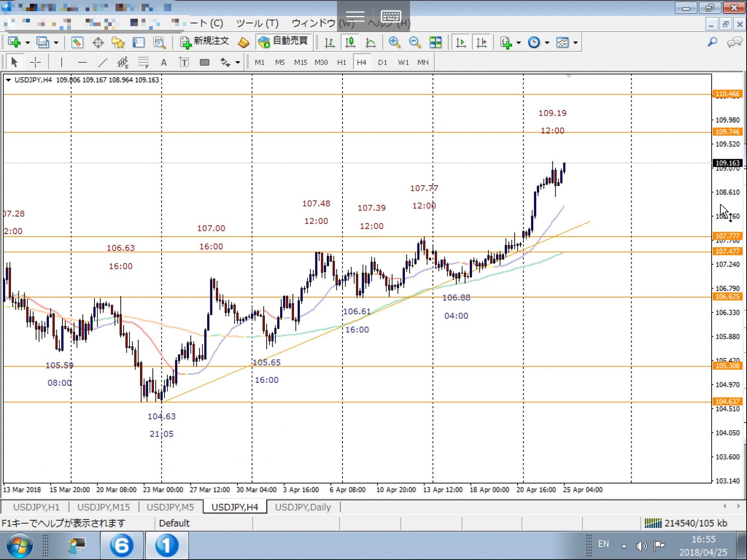This screenshot has width=747, height=560.
Task: Switch to candlestick chart display
Action: [x=350, y=42]
